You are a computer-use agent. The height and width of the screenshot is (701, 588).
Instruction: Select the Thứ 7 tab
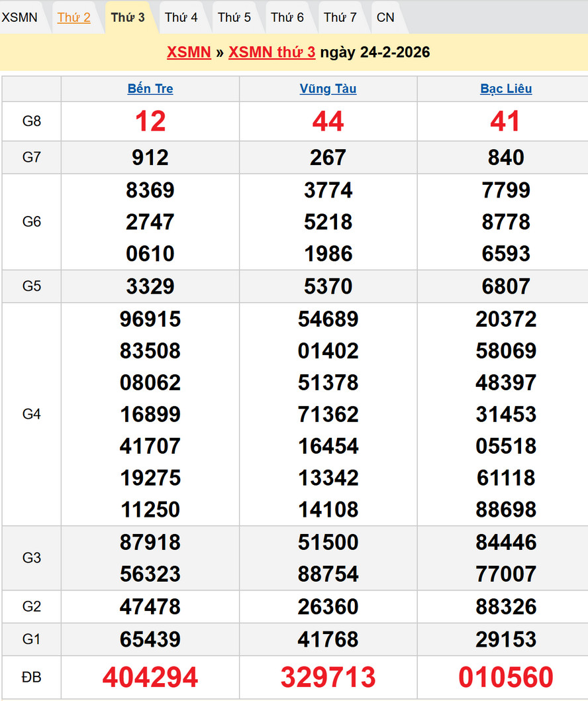340,17
